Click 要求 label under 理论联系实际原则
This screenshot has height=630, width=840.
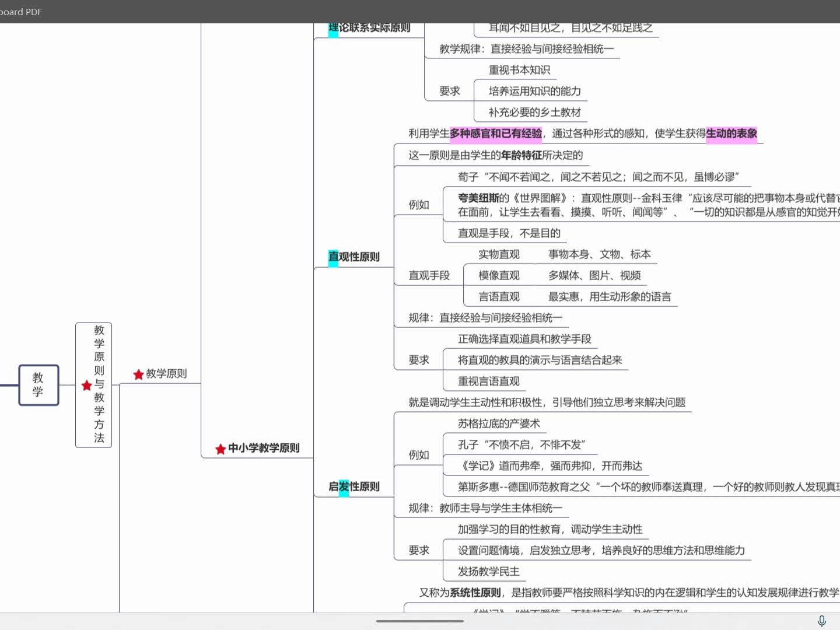[x=450, y=91]
